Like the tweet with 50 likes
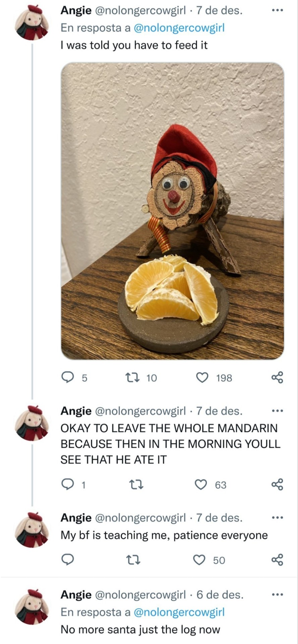Viewport: 298px width, 644px height. 199,560
